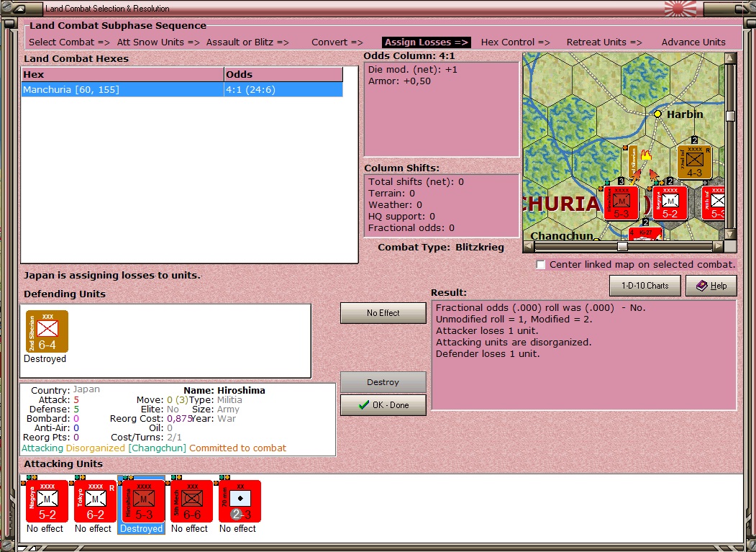Click the Nagoya 5-2 counter on map

click(x=670, y=203)
